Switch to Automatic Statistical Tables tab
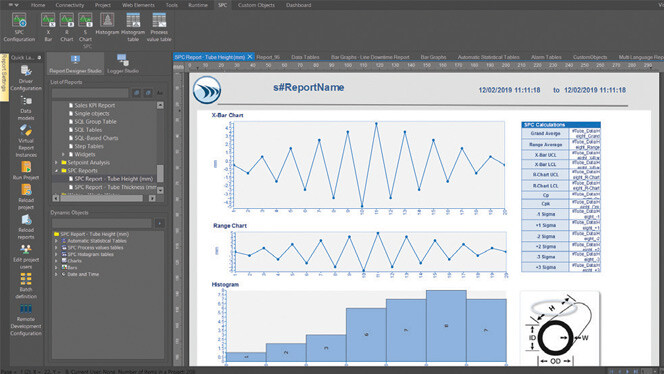This screenshot has height=374, width=664. click(x=488, y=57)
